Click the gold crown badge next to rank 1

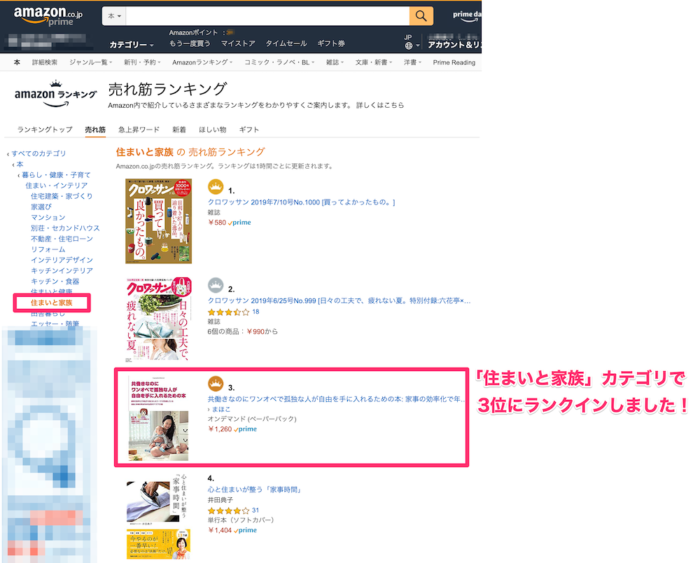point(216,187)
